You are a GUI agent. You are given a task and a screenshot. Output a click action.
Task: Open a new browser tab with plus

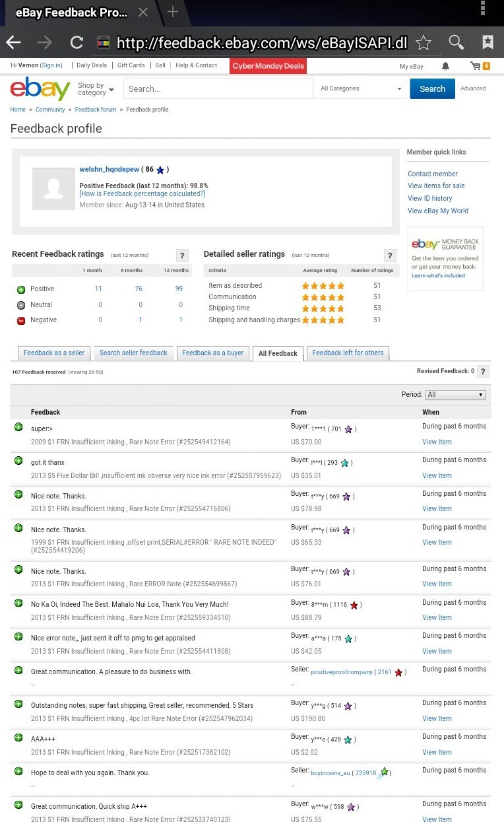[173, 12]
